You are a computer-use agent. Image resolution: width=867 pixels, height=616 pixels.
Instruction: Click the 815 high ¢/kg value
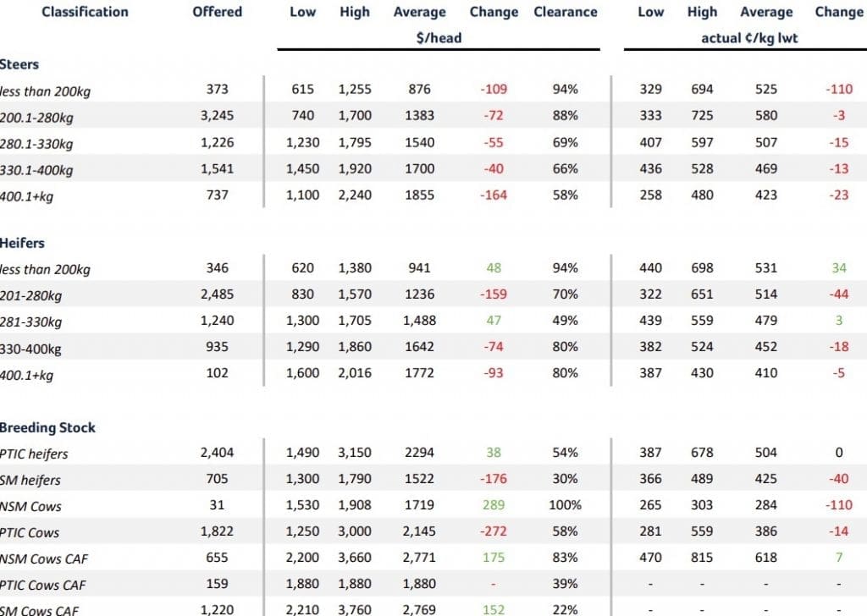pos(702,558)
